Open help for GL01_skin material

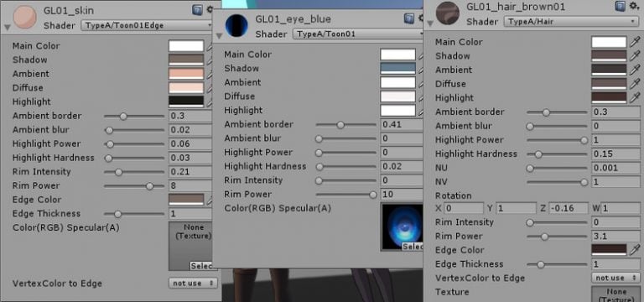click(198, 10)
